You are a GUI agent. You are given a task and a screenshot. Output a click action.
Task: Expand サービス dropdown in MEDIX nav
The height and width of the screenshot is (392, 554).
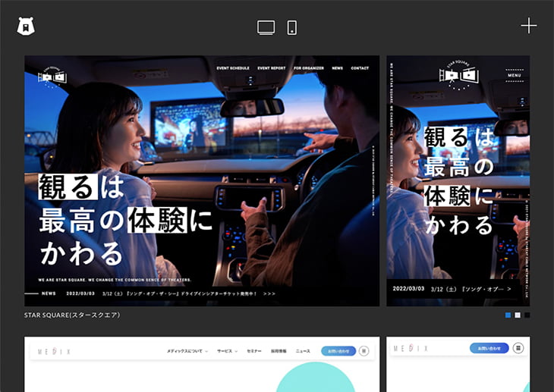(227, 351)
